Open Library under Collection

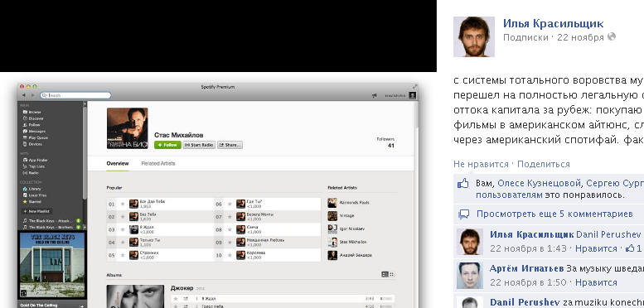coord(32,189)
